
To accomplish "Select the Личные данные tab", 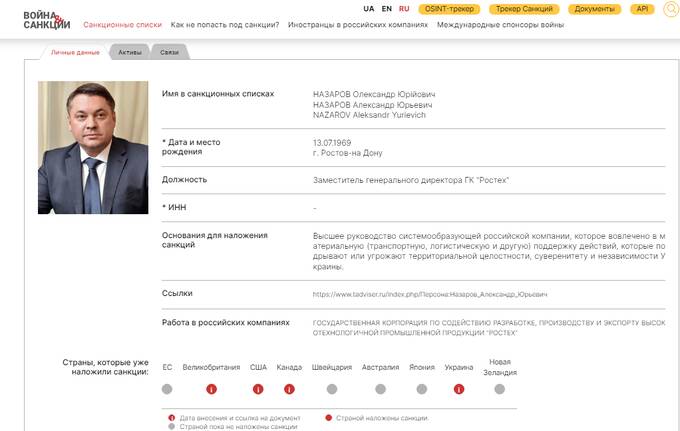I will pyautogui.click(x=75, y=52).
